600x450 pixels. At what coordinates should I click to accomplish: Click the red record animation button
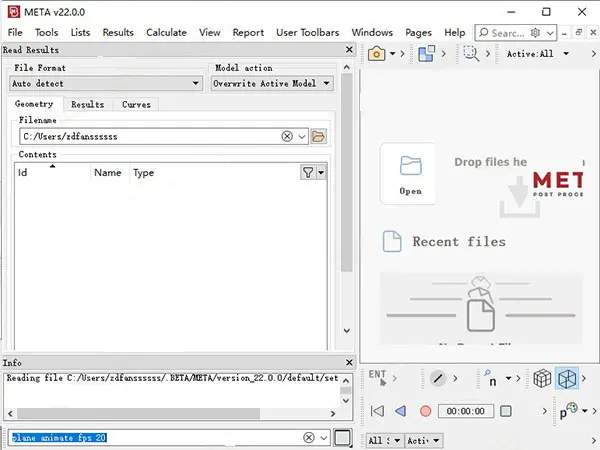tap(426, 411)
